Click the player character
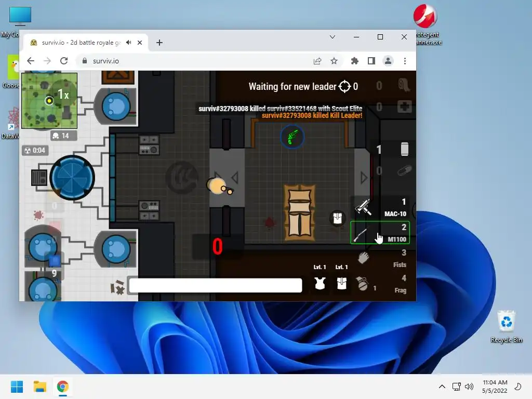Screen dimensions: 532x399 [217, 186]
